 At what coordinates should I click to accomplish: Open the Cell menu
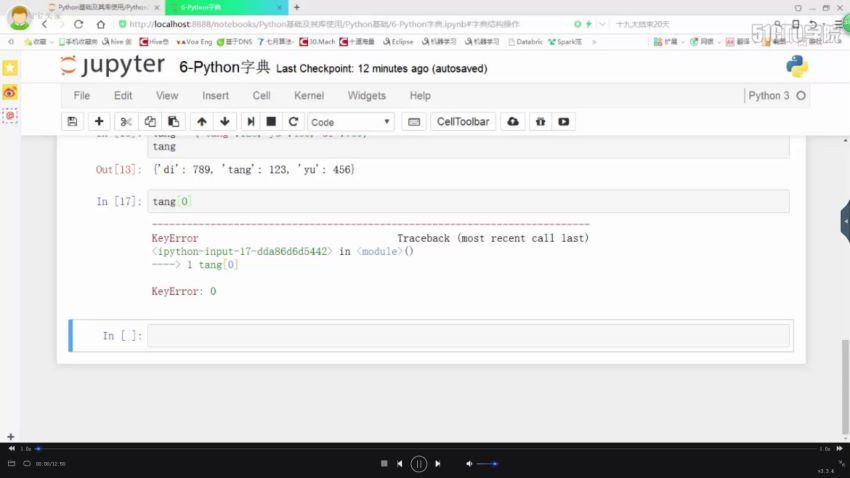[x=261, y=96]
